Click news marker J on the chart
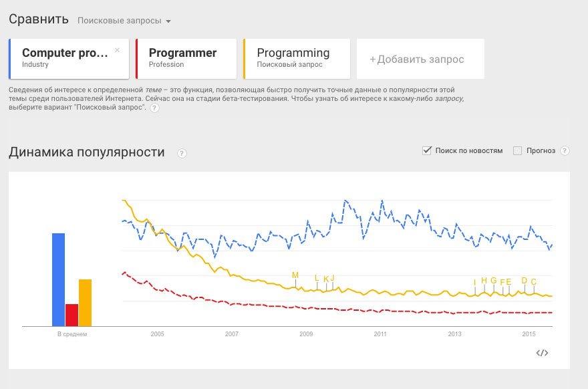Screen dimensions: 588x389 pos(332,278)
